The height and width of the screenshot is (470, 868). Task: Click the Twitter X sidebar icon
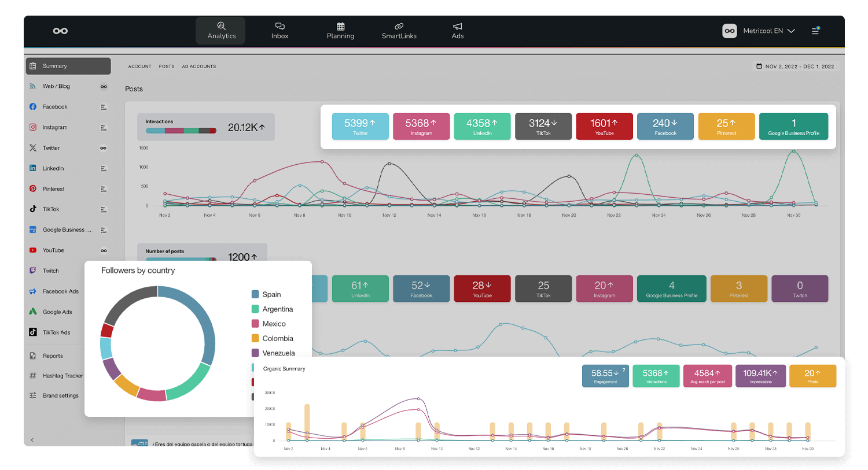(33, 148)
